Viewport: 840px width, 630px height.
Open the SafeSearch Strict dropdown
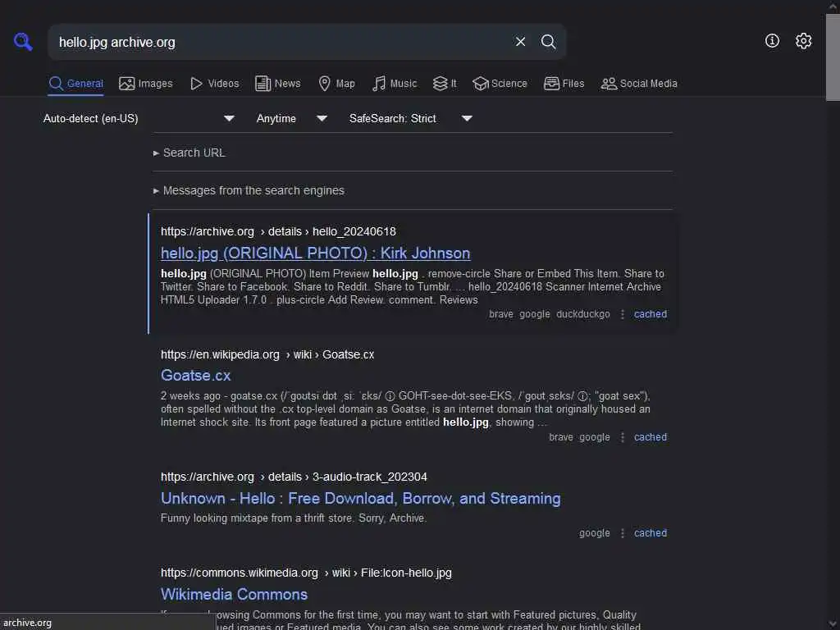click(x=410, y=118)
